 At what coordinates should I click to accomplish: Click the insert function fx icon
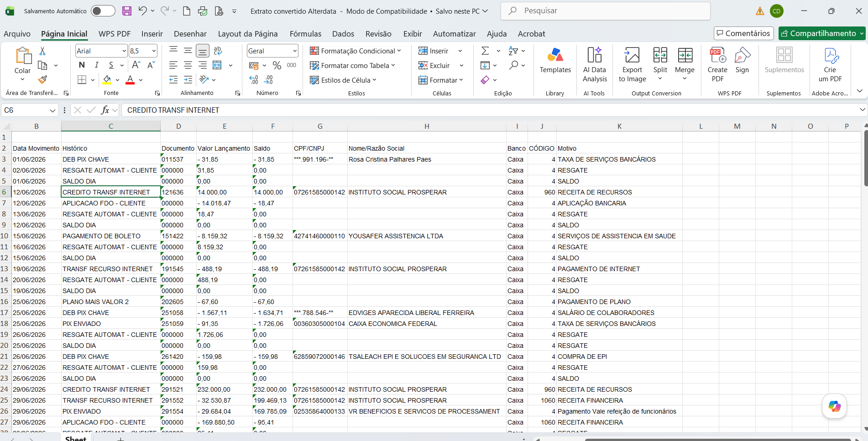(105, 110)
